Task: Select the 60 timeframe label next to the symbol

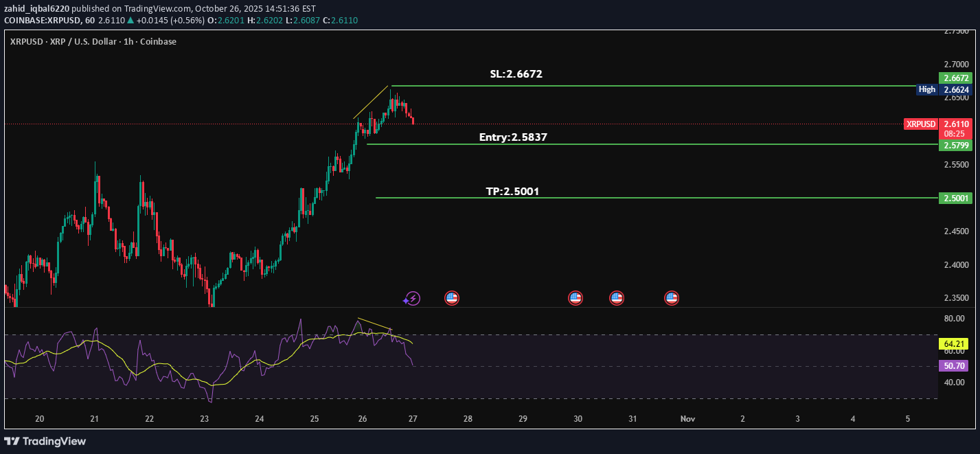Action: (88, 20)
